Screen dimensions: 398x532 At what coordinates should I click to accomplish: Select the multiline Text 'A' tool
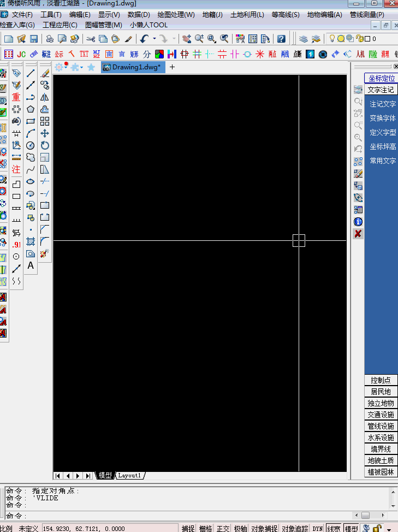(31, 265)
